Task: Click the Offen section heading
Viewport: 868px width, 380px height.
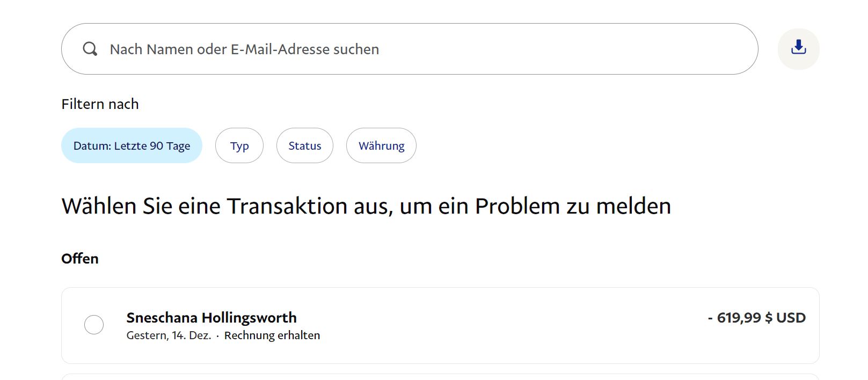Action: 80,259
